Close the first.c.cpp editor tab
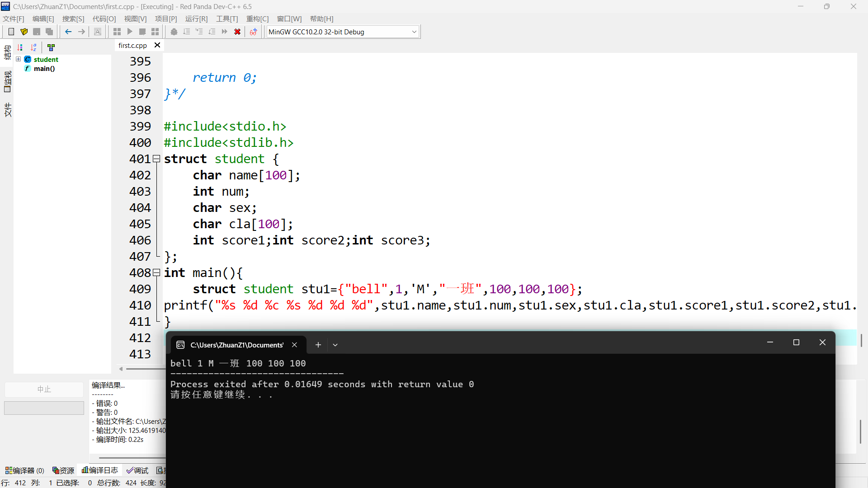Image resolution: width=868 pixels, height=488 pixels. tap(157, 45)
